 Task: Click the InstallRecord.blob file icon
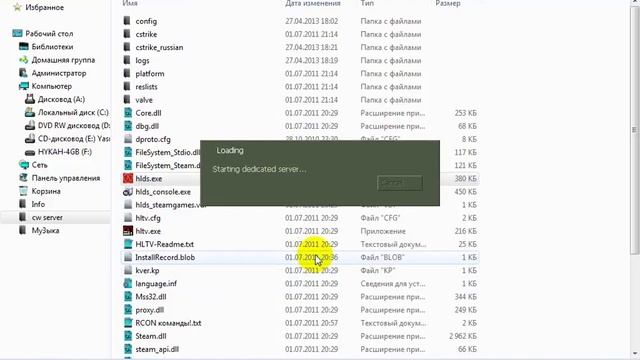coord(128,257)
